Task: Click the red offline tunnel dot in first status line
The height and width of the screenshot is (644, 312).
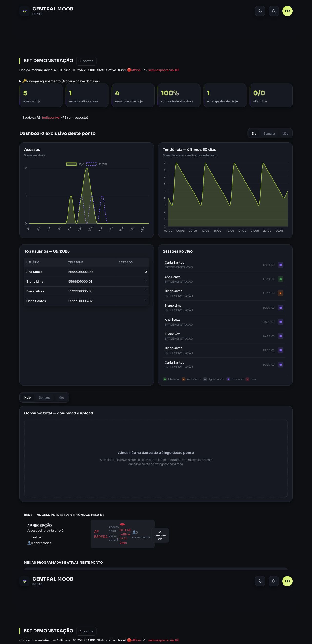Action: 129,70
